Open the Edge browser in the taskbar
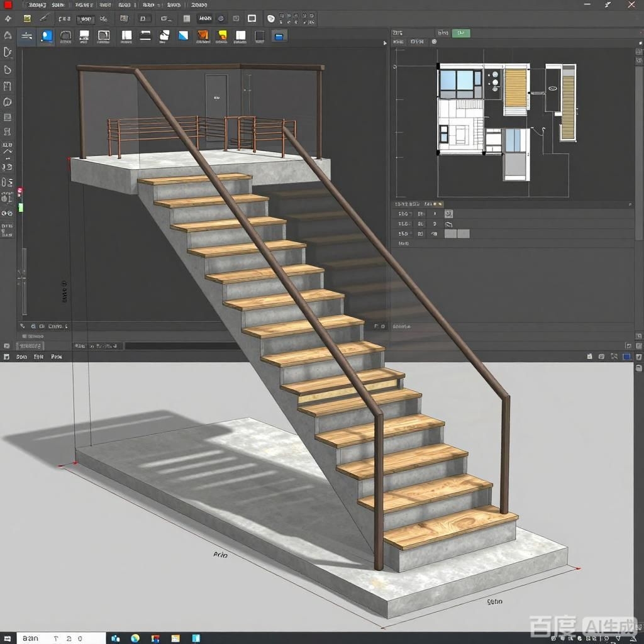644x644 pixels. tap(135, 638)
